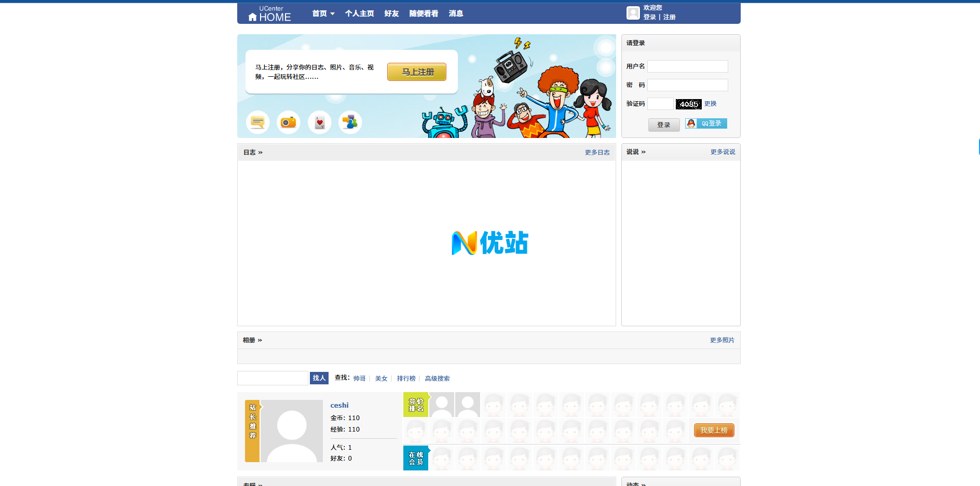
Task: Expand the 首页 dropdown menu
Action: pos(323,13)
